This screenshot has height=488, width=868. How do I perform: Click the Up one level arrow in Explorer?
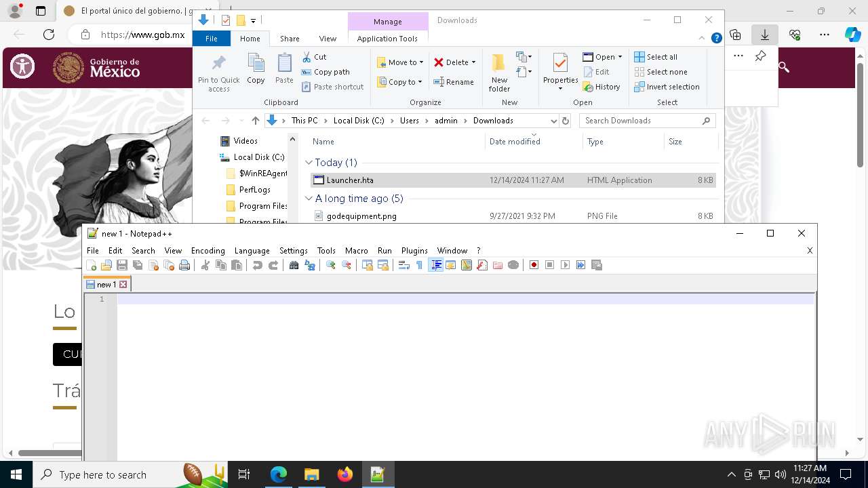[255, 121]
